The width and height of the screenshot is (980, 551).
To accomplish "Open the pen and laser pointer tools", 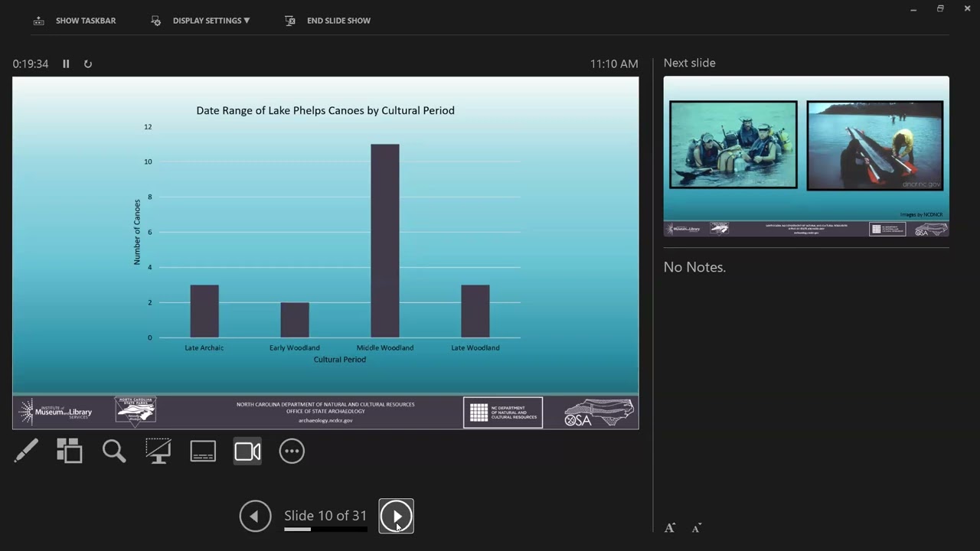I will [26, 451].
